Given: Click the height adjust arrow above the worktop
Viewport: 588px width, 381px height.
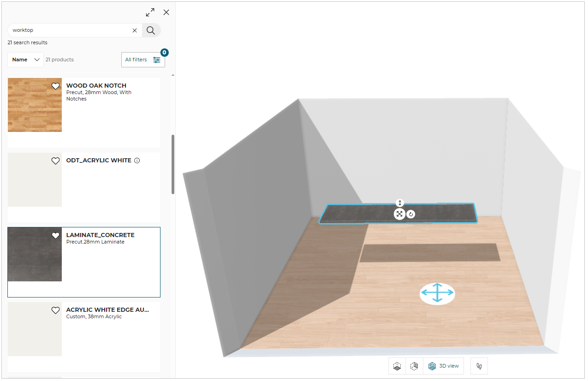Looking at the screenshot, I should coord(400,203).
